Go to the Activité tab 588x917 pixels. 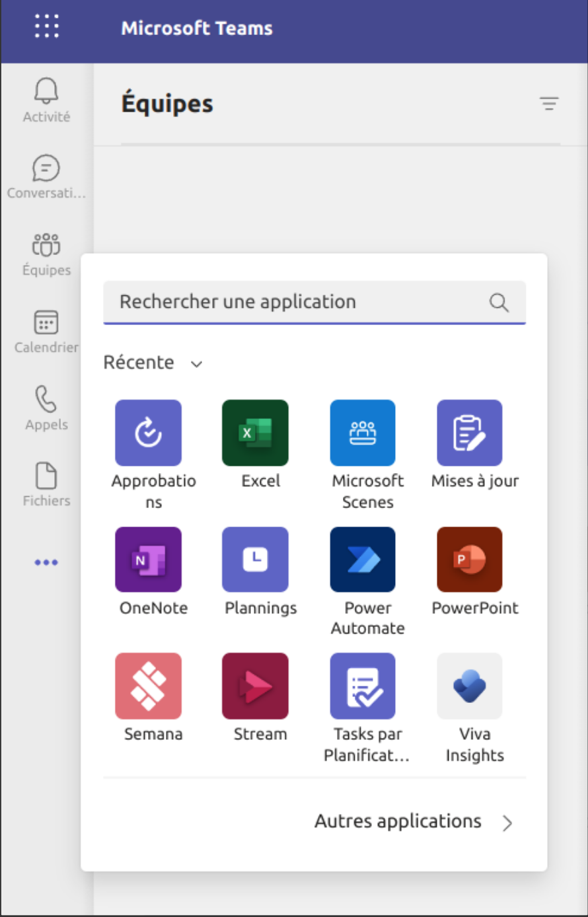(46, 100)
